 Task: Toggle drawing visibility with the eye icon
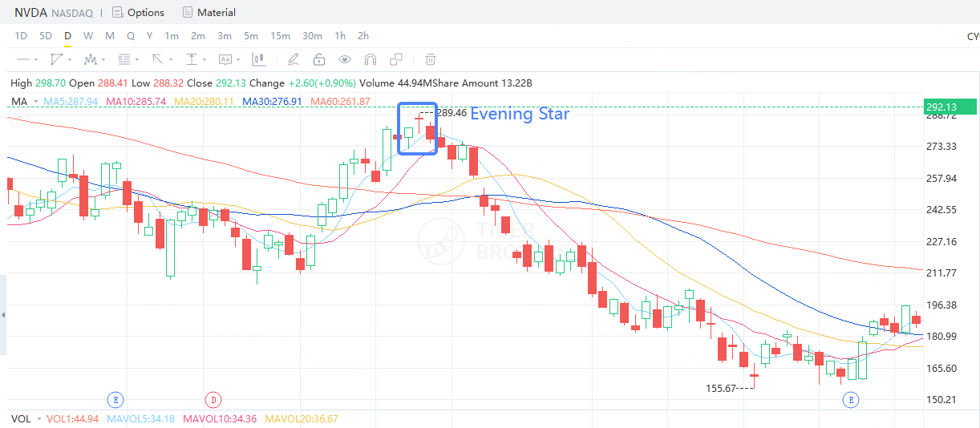click(x=345, y=59)
